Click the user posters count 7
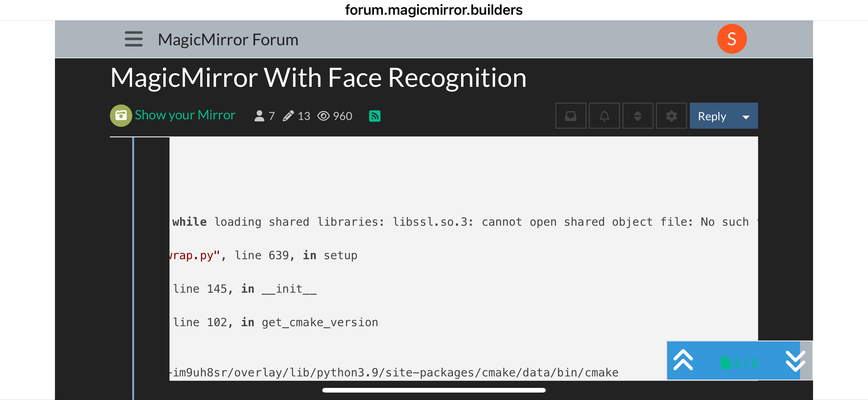This screenshot has width=868, height=400. click(x=264, y=116)
